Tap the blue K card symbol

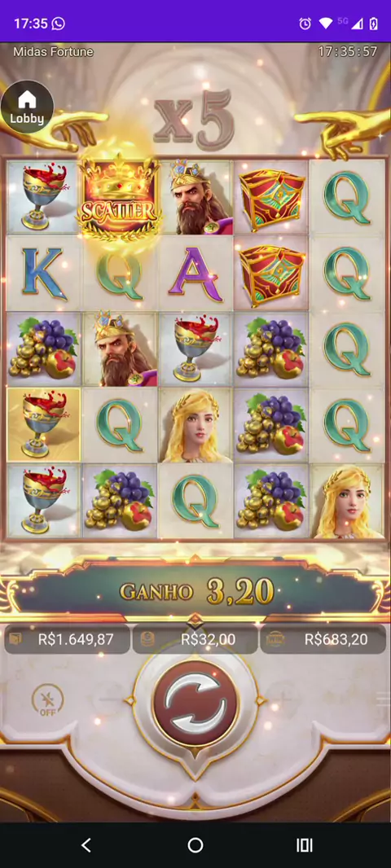44,273
